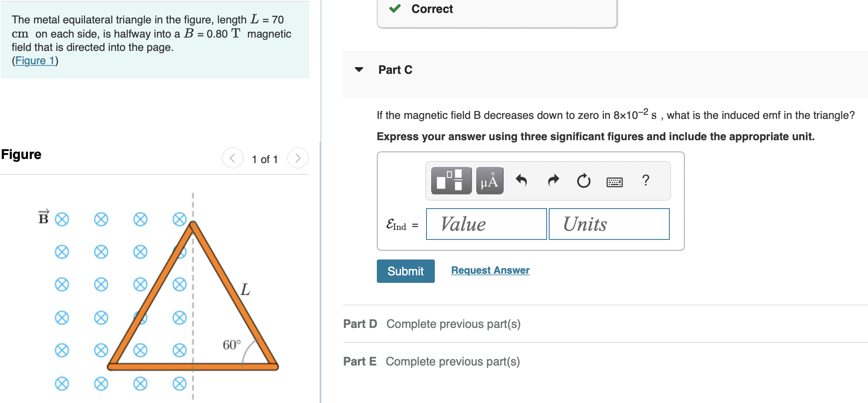Submit the induced emf answer
Screen dimensions: 868x403
coord(405,271)
